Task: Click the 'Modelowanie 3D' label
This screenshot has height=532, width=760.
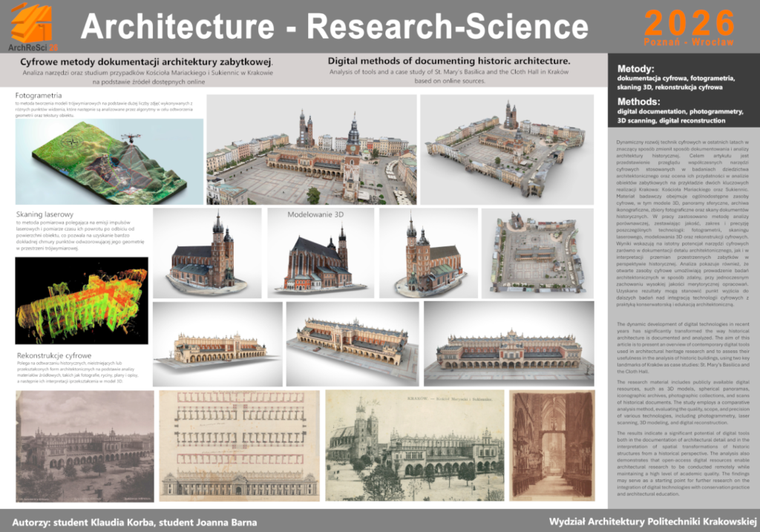Action: point(316,214)
